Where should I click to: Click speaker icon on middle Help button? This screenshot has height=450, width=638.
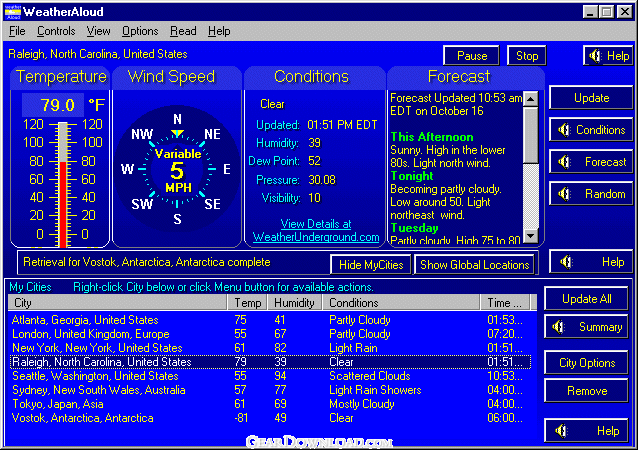click(566, 262)
